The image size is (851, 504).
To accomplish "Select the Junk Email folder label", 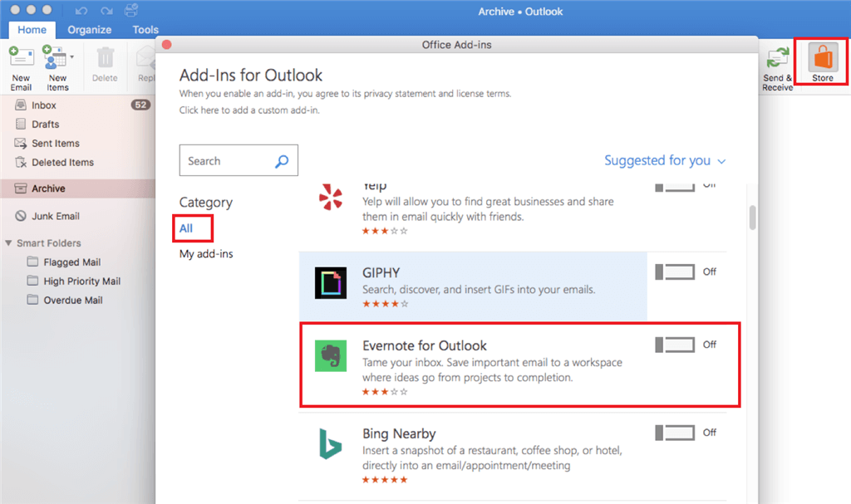I will 56,216.
